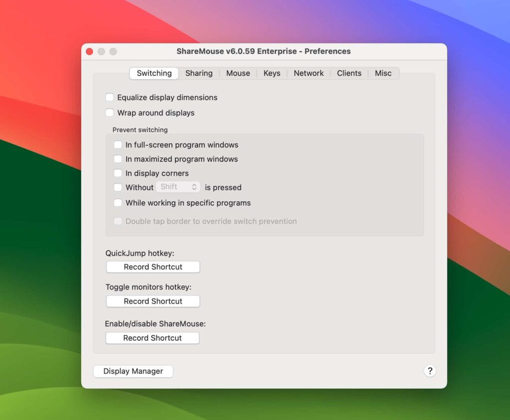
Task: Switch to the Network tab
Action: 309,73
